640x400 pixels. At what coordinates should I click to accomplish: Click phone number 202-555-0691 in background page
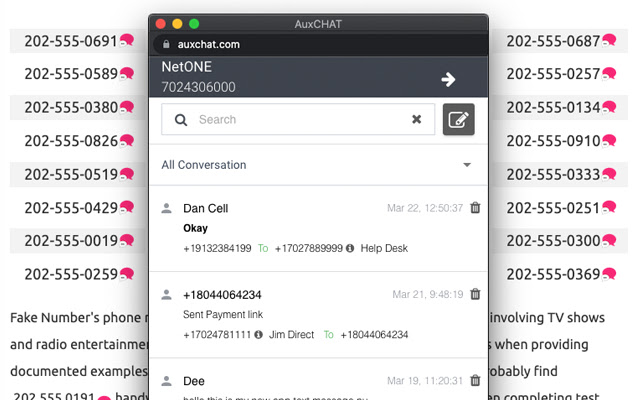(x=71, y=41)
